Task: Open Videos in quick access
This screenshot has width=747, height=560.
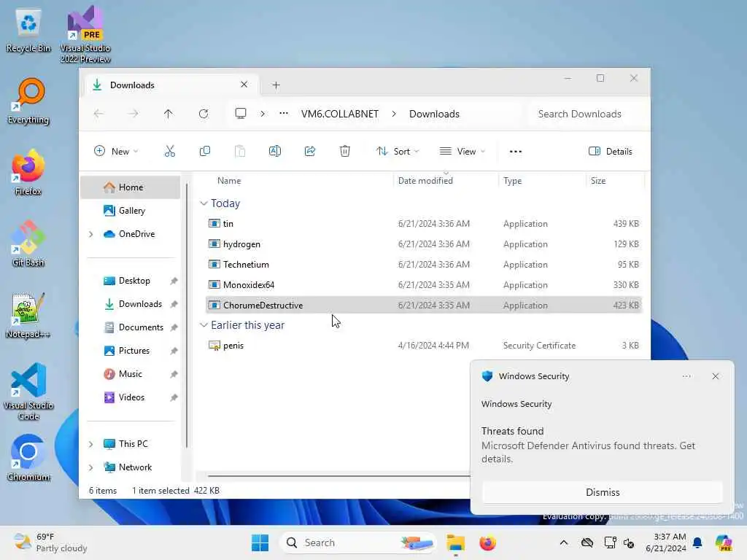Action: 131,397
